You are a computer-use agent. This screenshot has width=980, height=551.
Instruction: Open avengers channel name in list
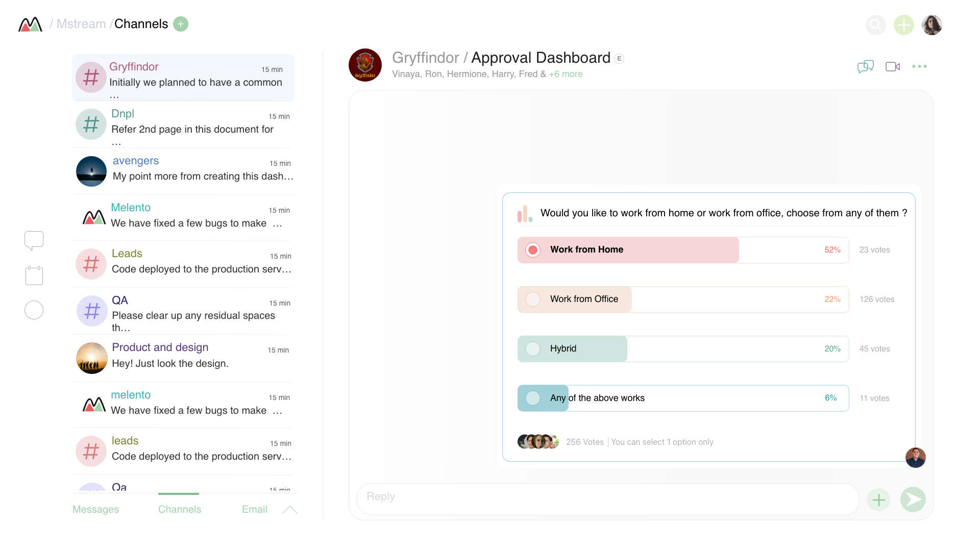136,161
